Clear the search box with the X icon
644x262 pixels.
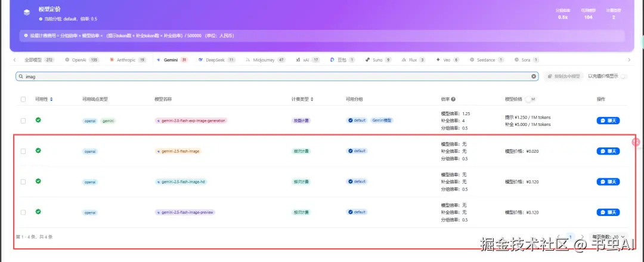coord(534,76)
